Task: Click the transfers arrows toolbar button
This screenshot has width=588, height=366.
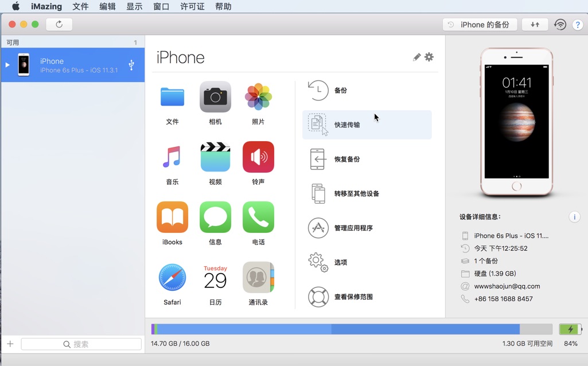Action: [535, 25]
